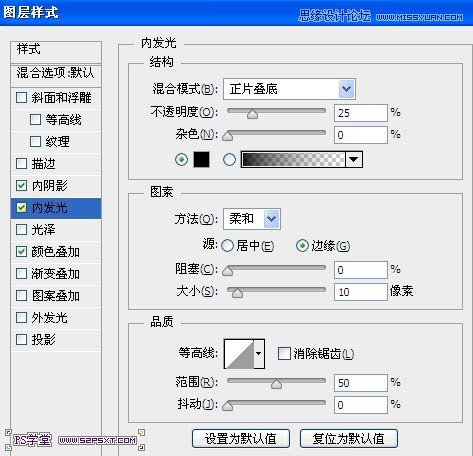Click the 不透明度 slider handle
The image size is (473, 456).
pos(253,114)
